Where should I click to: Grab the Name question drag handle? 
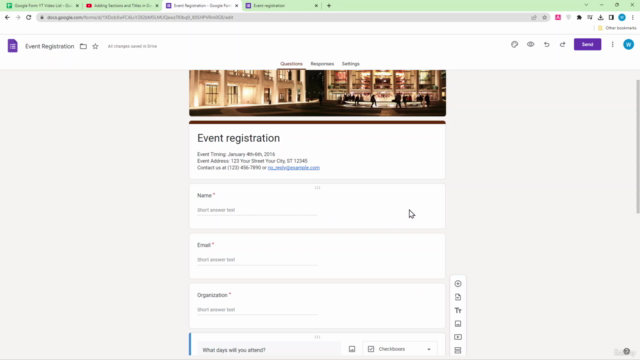(317, 188)
